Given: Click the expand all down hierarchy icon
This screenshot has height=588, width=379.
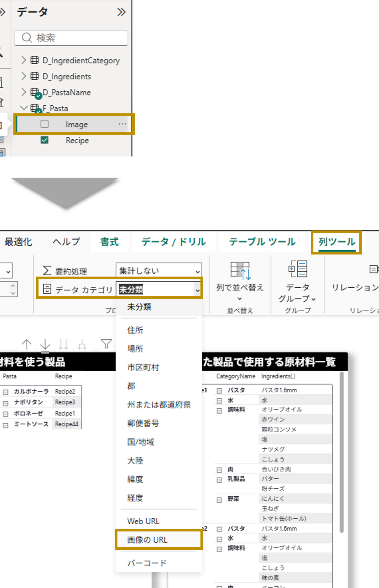Looking at the screenshot, I should pos(82,344).
